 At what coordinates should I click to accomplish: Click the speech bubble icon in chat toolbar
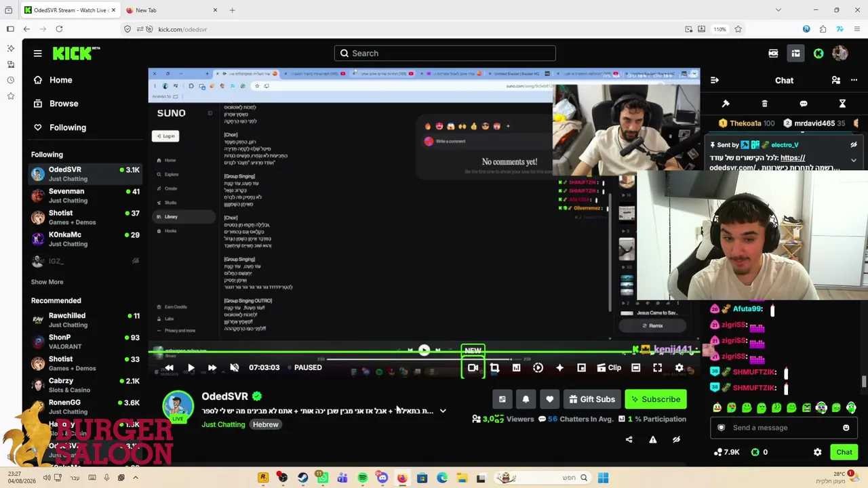pos(804,104)
